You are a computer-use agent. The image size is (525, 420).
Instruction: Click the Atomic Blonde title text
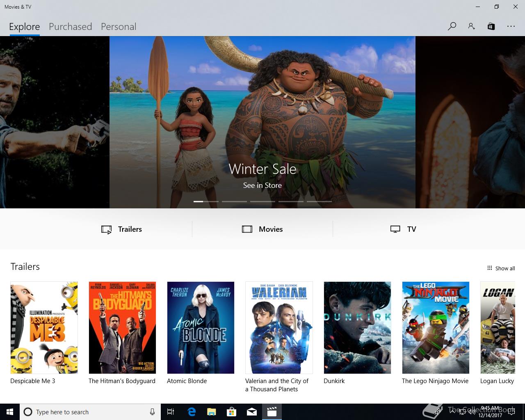point(187,381)
